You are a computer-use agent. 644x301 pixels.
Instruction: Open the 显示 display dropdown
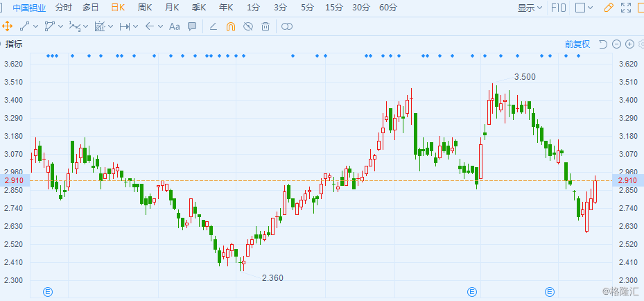point(530,8)
